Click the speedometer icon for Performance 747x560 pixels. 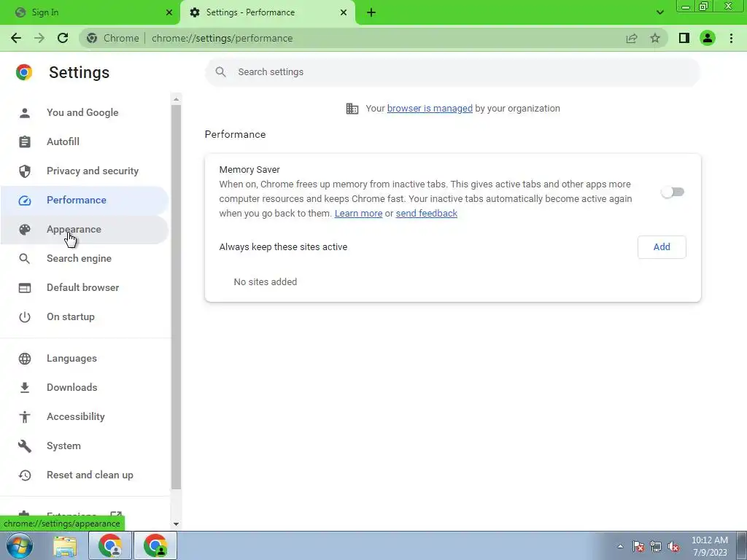pos(25,201)
